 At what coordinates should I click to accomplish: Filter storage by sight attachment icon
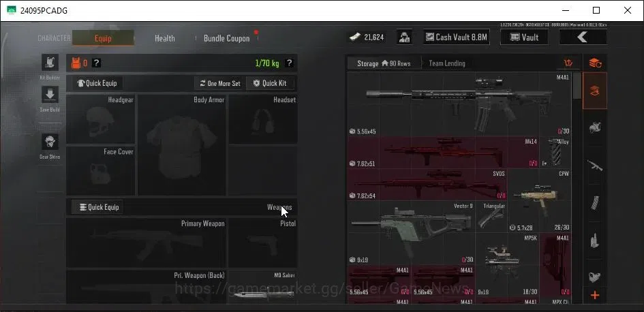pyautogui.click(x=595, y=277)
